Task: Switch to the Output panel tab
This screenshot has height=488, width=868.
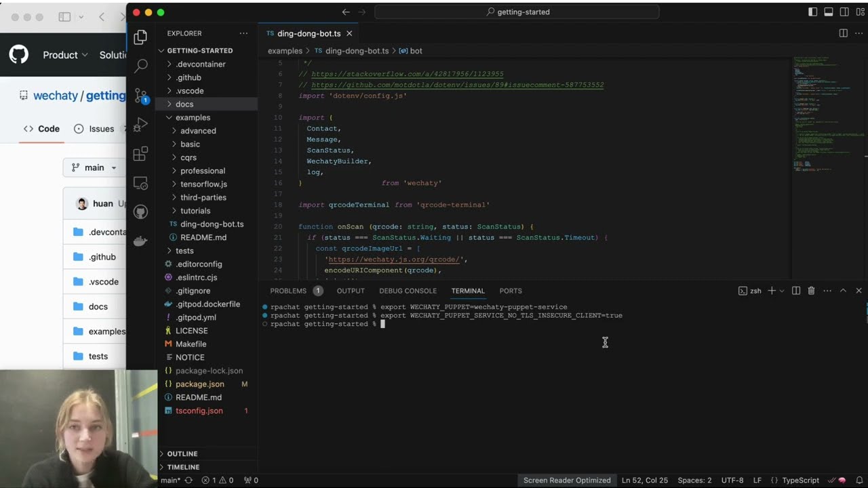Action: click(x=351, y=291)
